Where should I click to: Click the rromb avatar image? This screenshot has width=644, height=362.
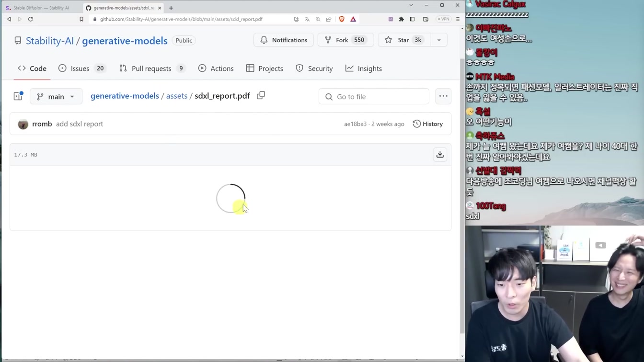pos(23,124)
